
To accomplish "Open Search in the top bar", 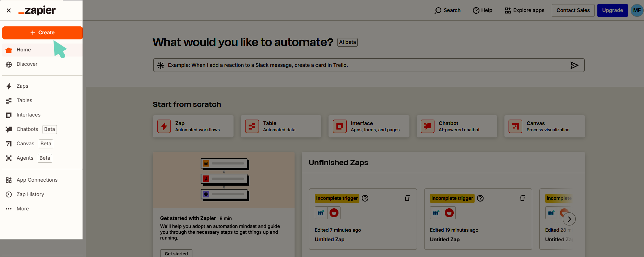I will (448, 10).
